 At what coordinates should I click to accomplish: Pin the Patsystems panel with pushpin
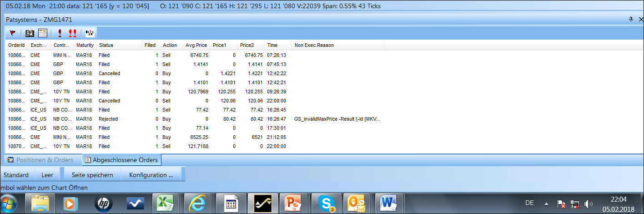pyautogui.click(x=631, y=20)
